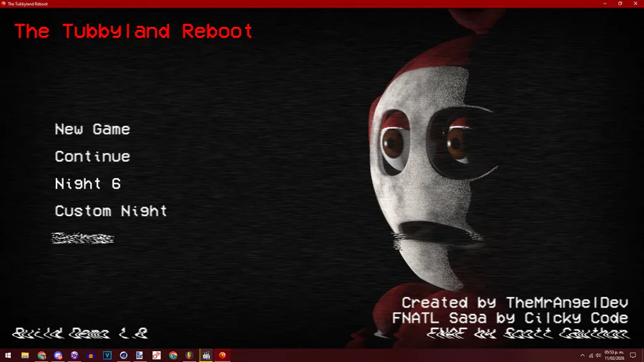Viewport: 644px width, 362px height.
Task: Open the Cinema 4D sphere taskbar icon
Action: pos(124,356)
